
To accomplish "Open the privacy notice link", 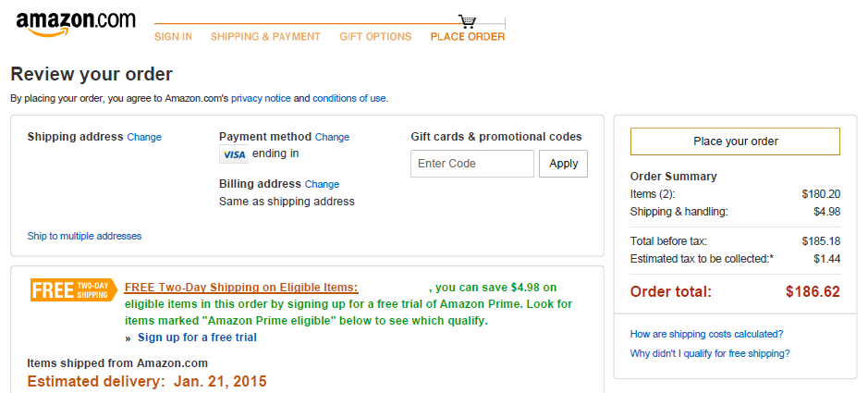I will [x=261, y=98].
